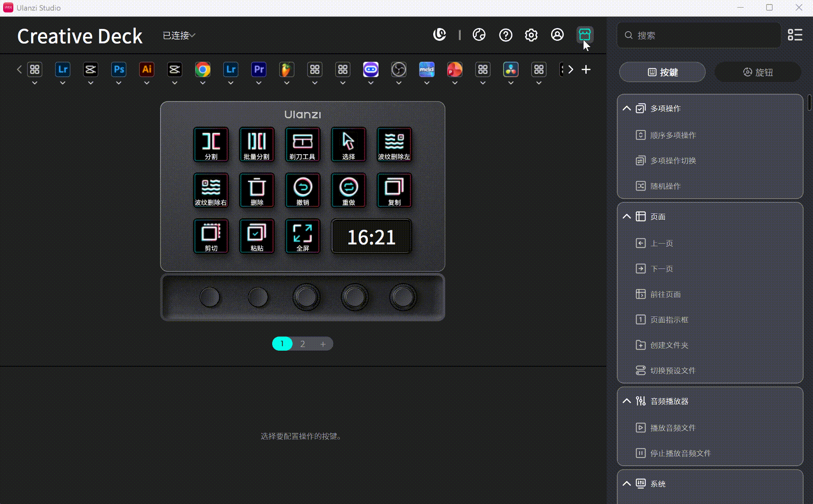
Task: Switch to the 旋钮 knob tab
Action: point(758,72)
